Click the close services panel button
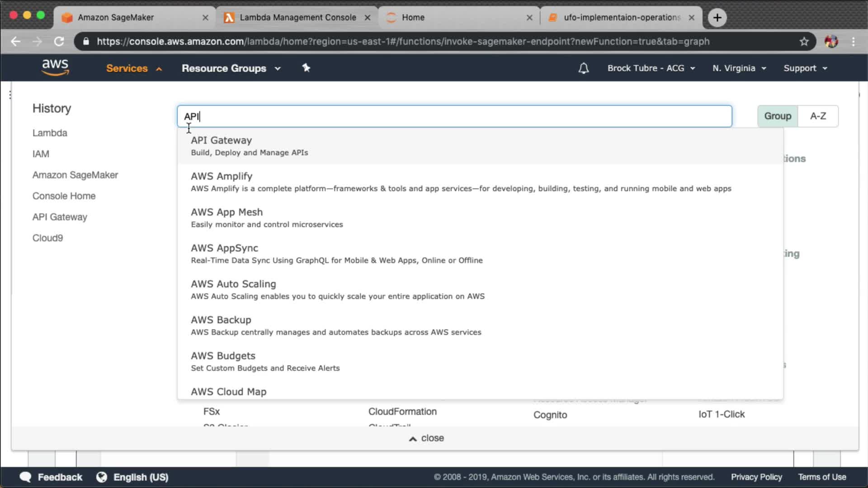Image resolution: width=868 pixels, height=488 pixels. point(426,438)
